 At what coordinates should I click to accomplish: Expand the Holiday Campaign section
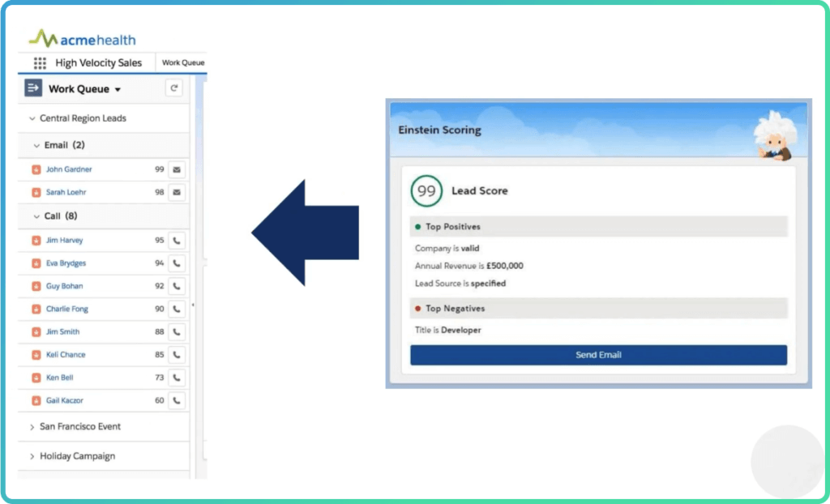(x=32, y=456)
